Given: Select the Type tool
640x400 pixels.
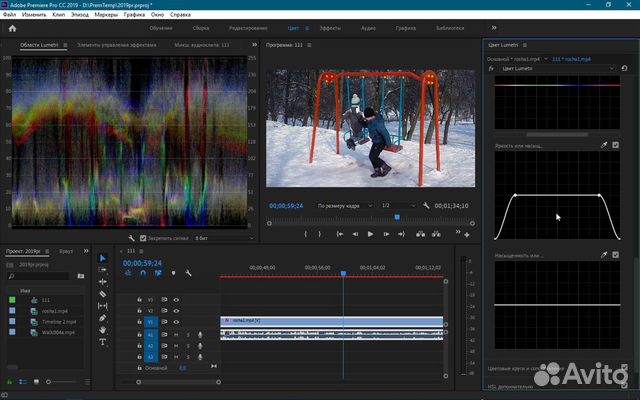Looking at the screenshot, I should point(103,342).
